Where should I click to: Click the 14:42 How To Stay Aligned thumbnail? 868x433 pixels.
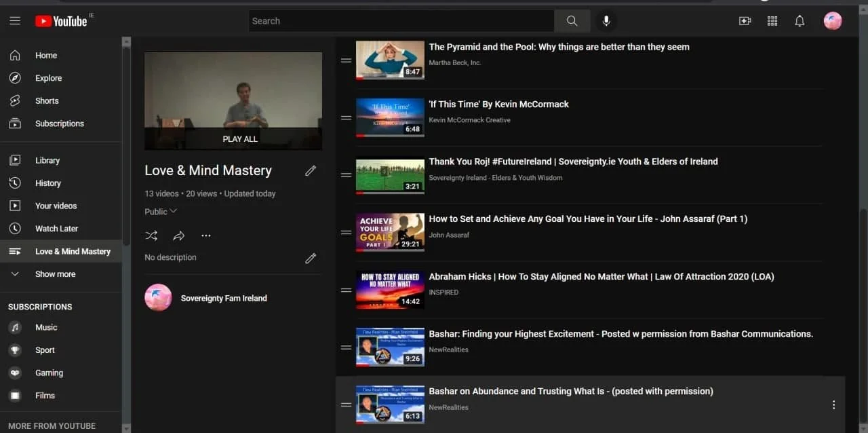[390, 290]
